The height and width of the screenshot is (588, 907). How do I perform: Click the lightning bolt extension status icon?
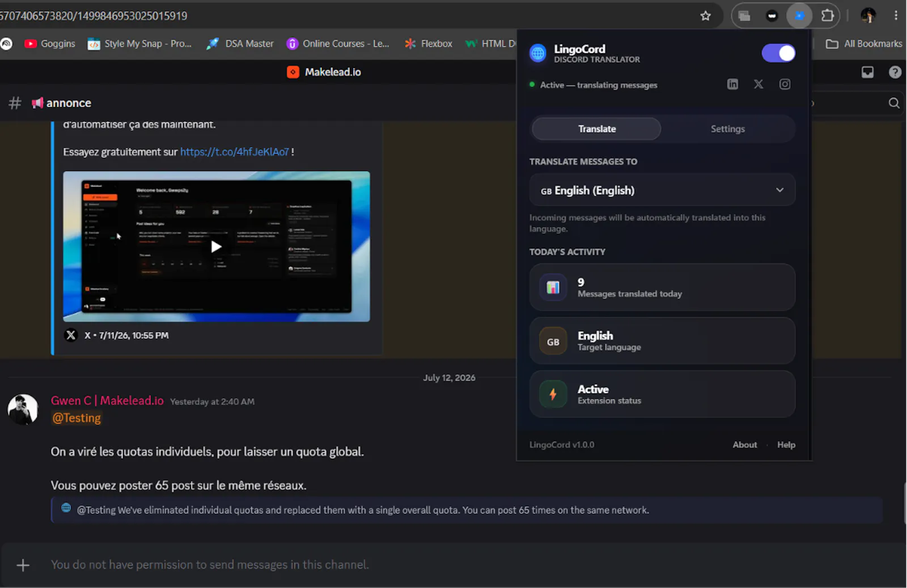(x=553, y=394)
